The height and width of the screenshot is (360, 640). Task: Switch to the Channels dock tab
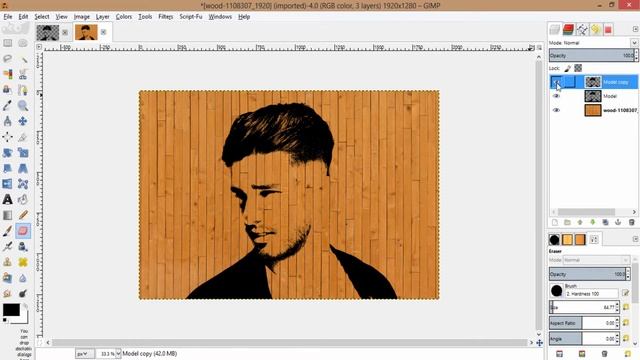(x=568, y=29)
